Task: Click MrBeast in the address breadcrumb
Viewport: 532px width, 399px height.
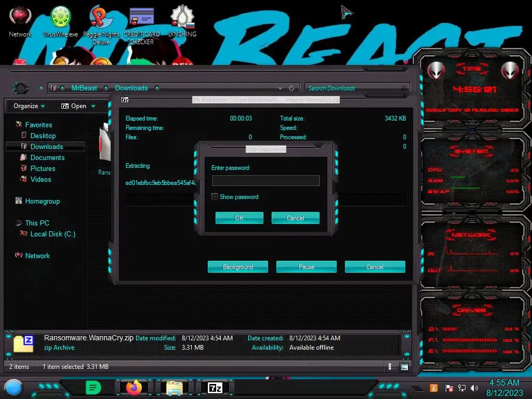Action: 84,88
